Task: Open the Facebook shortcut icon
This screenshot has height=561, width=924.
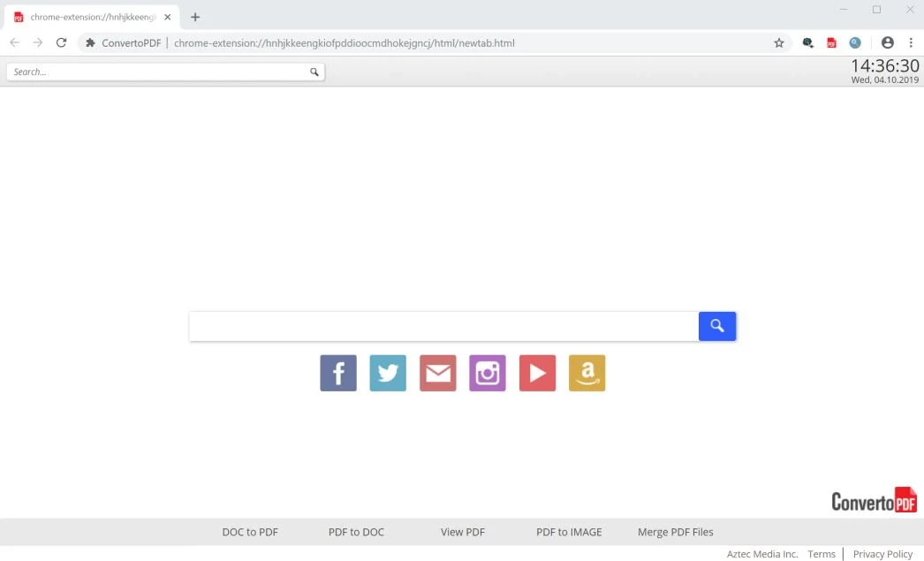Action: pyautogui.click(x=338, y=373)
